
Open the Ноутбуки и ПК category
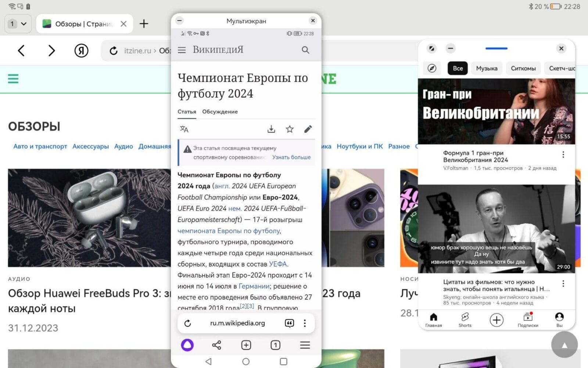360,146
